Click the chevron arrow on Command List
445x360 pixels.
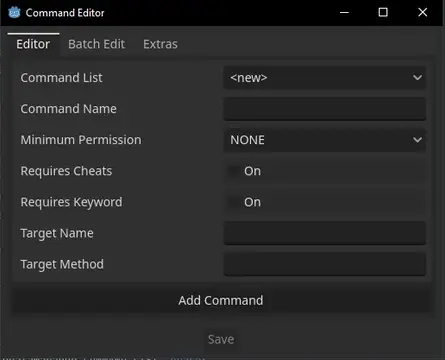point(417,78)
